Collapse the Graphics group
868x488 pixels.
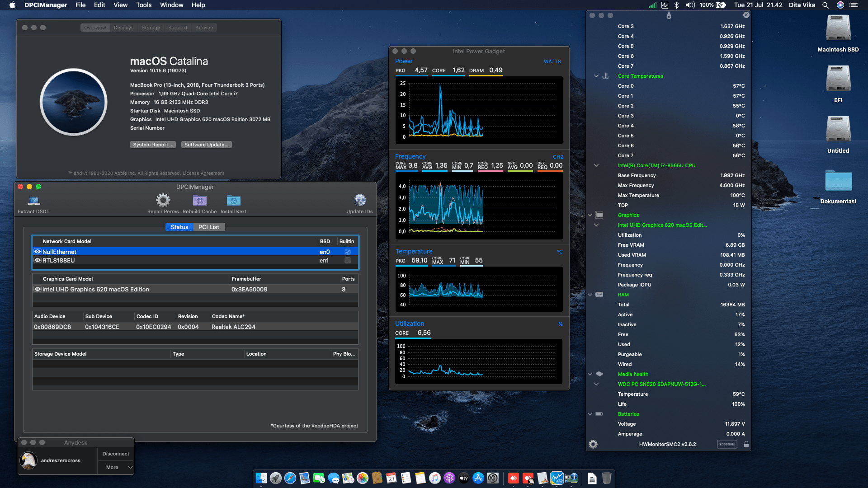(590, 215)
